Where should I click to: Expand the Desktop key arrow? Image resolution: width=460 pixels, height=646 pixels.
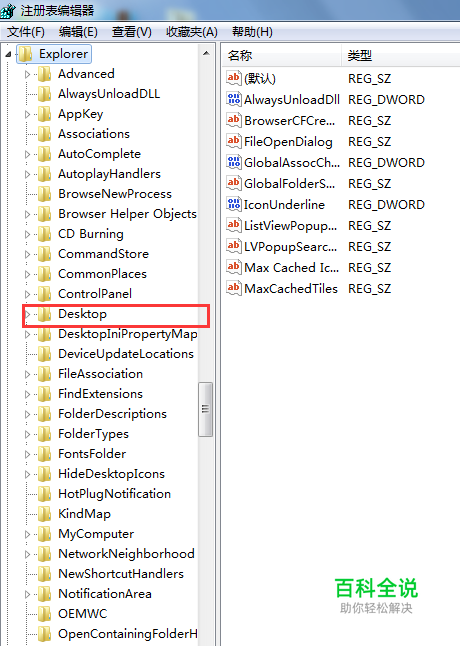(x=28, y=314)
